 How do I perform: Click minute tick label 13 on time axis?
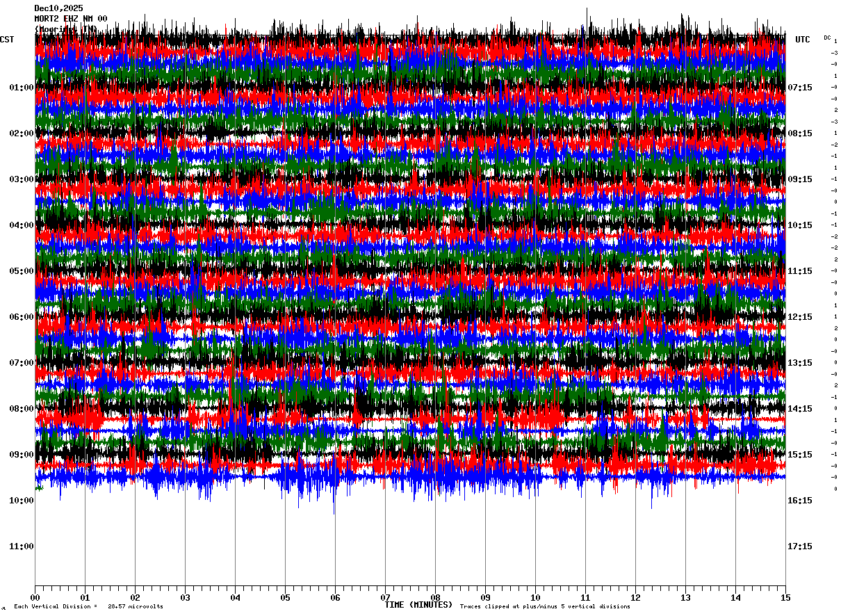[685, 597]
